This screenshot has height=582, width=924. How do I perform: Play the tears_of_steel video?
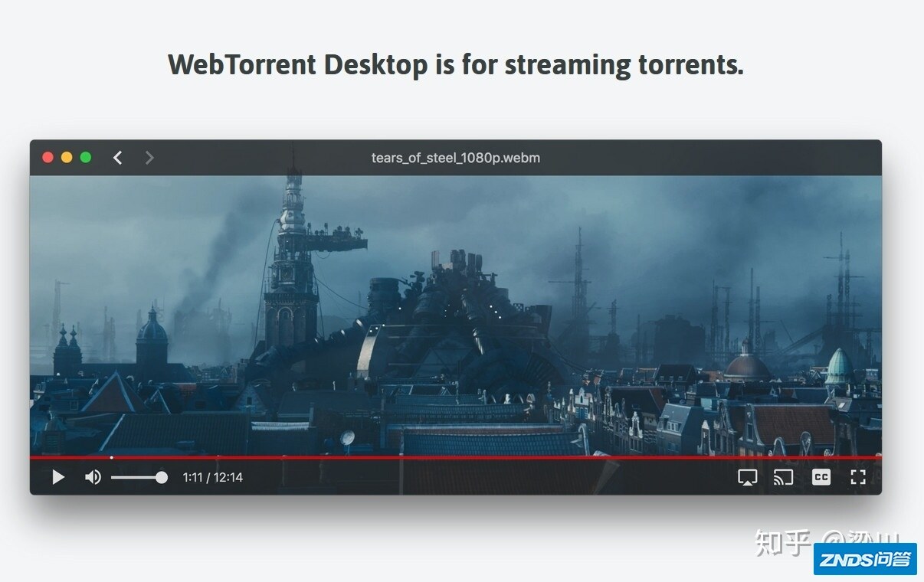(58, 477)
